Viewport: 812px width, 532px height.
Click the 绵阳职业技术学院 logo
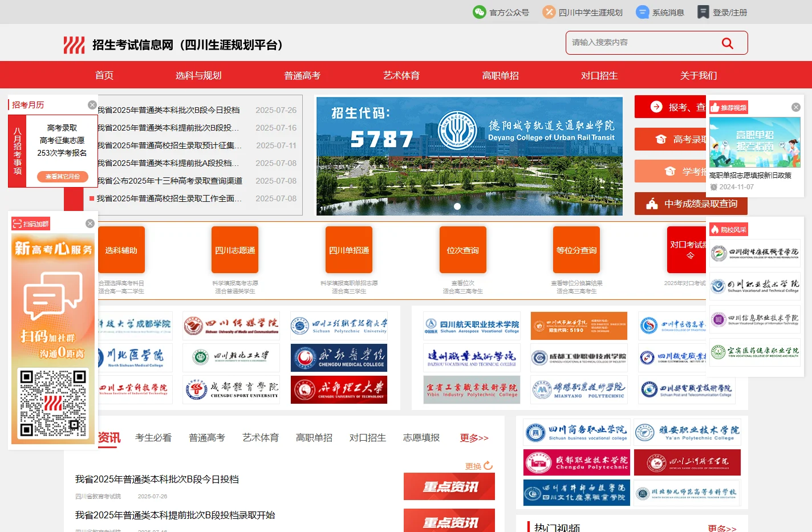(x=579, y=389)
